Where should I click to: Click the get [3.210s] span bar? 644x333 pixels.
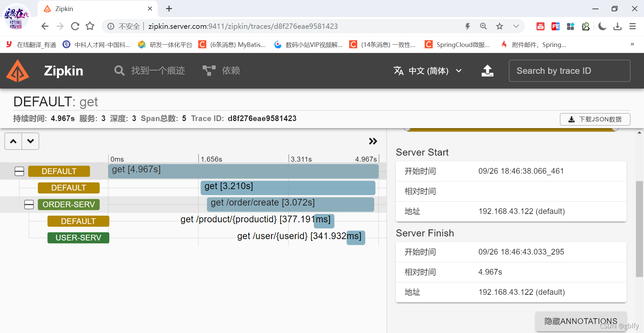[x=288, y=188]
